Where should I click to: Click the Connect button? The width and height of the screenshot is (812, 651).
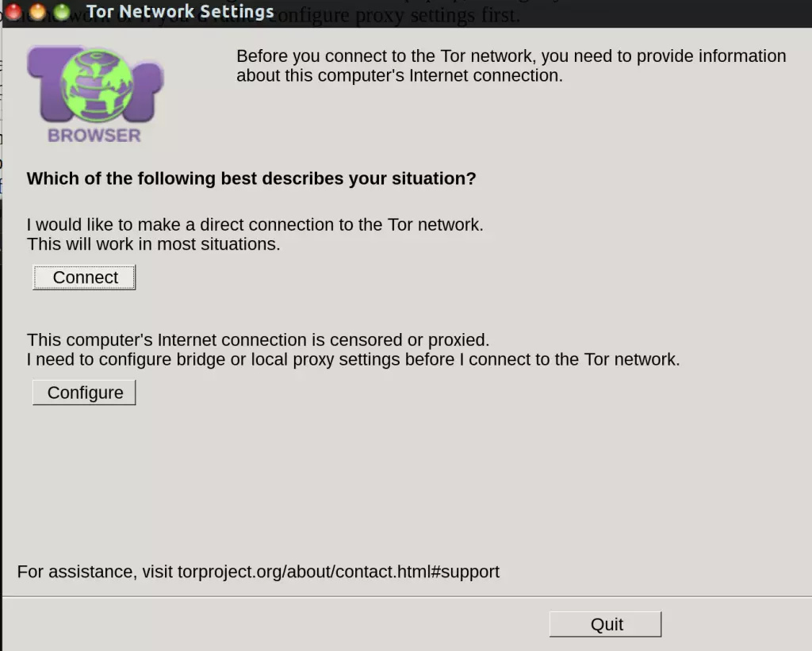(x=84, y=278)
